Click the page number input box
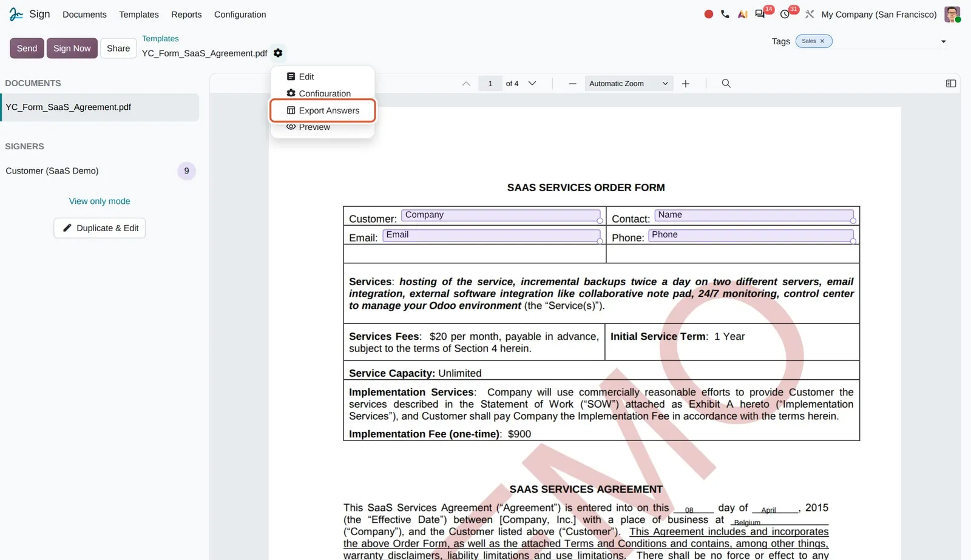This screenshot has width=971, height=560. (490, 84)
